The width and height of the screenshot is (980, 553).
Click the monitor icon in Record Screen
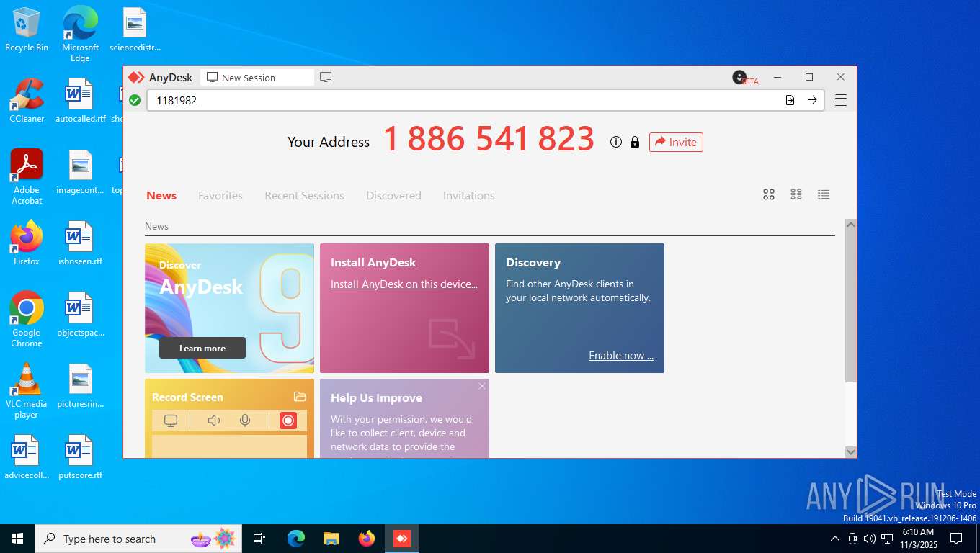click(171, 421)
